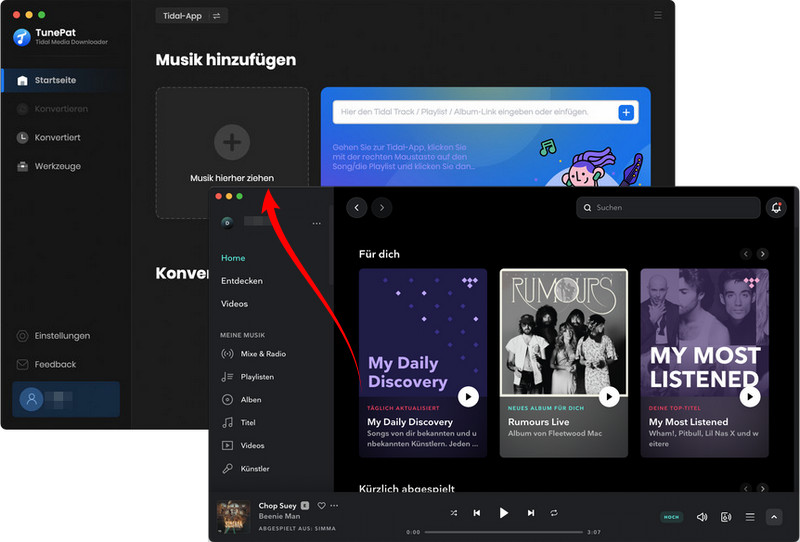Click the Beenie Man artist link
This screenshot has width=800, height=542.
click(x=279, y=516)
